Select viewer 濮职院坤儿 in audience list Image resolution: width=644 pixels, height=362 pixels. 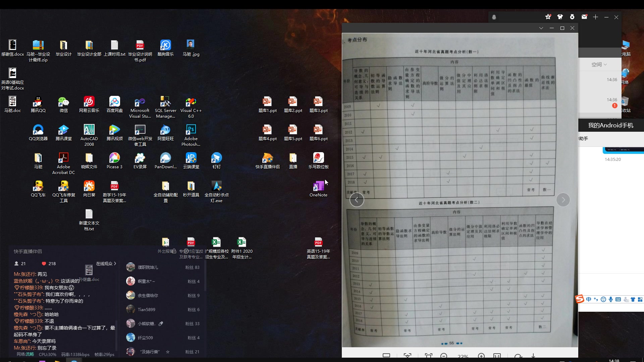coord(148,267)
